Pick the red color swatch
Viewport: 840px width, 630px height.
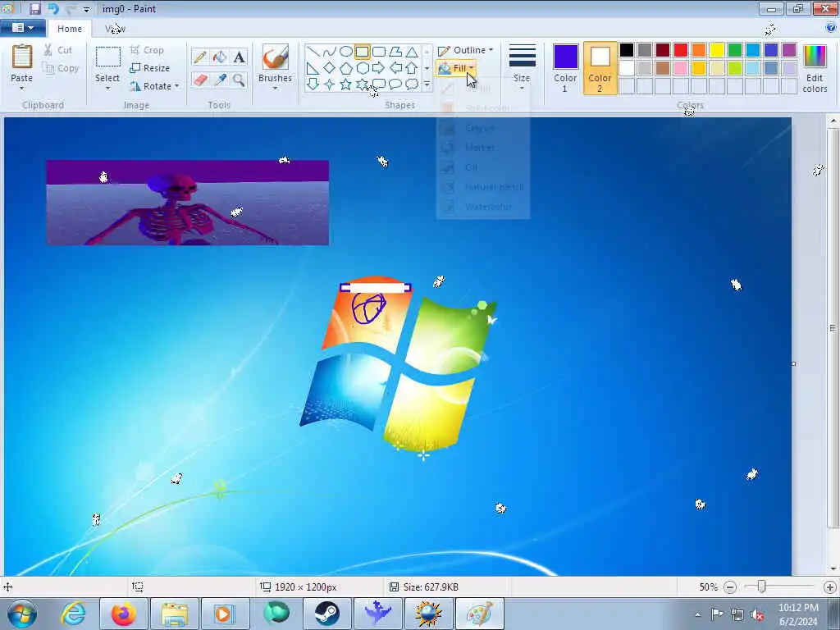point(681,50)
